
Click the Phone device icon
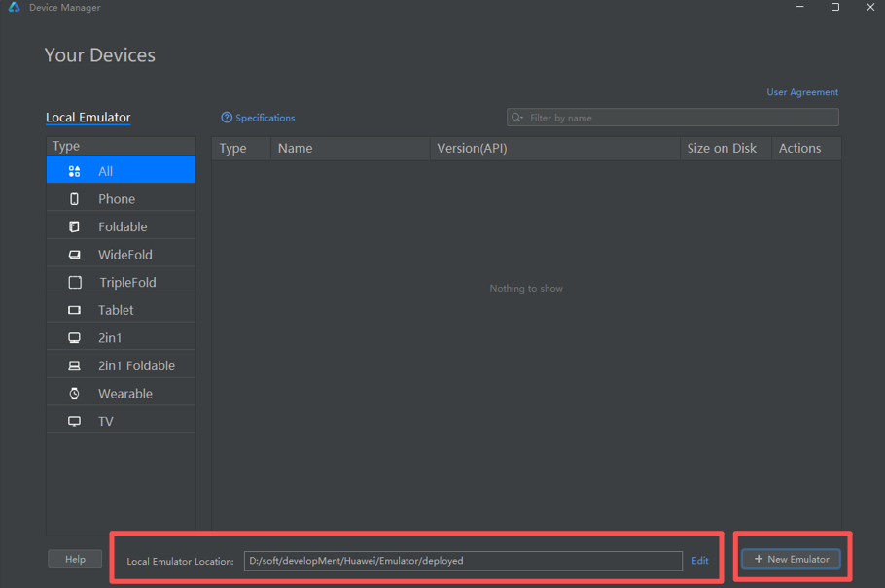(74, 199)
